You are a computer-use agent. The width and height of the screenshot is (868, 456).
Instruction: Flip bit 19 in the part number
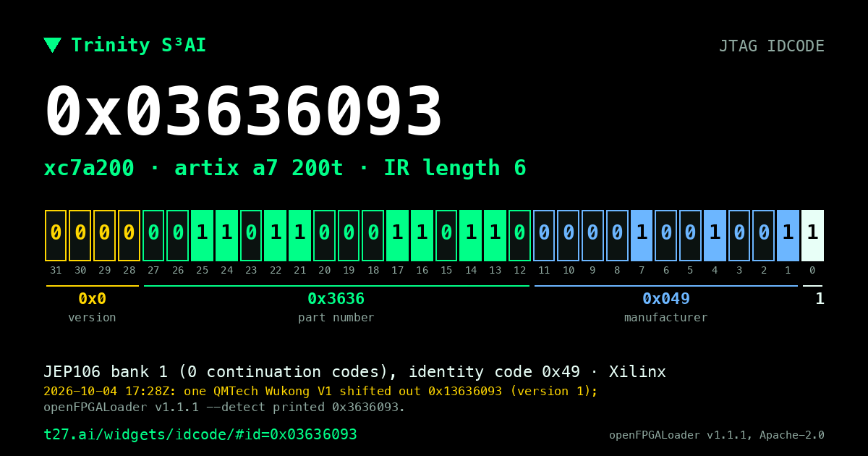pyautogui.click(x=349, y=235)
